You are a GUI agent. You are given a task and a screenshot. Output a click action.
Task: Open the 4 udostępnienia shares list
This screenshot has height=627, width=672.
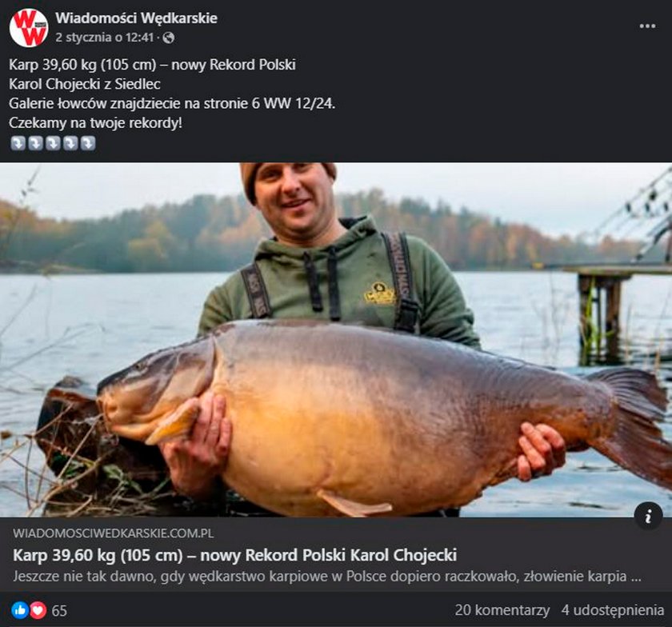point(613,610)
